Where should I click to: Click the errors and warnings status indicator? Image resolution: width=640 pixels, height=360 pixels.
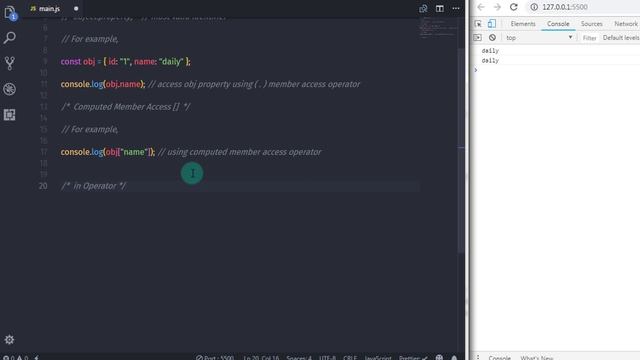(x=16, y=358)
